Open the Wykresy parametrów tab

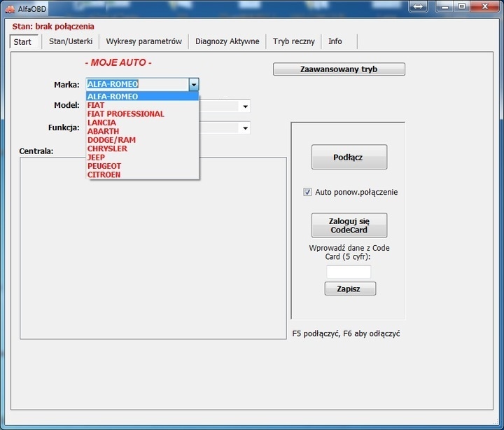pos(143,41)
